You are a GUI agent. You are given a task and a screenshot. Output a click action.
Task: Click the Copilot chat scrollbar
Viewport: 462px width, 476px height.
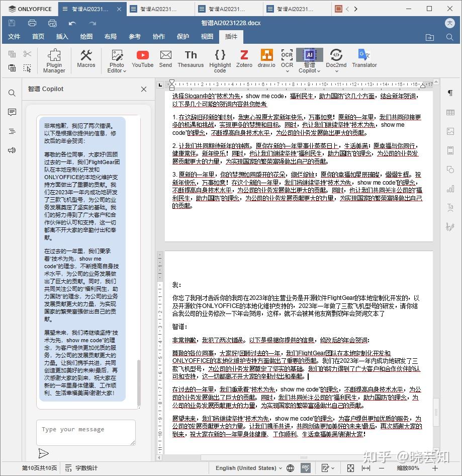(139, 382)
